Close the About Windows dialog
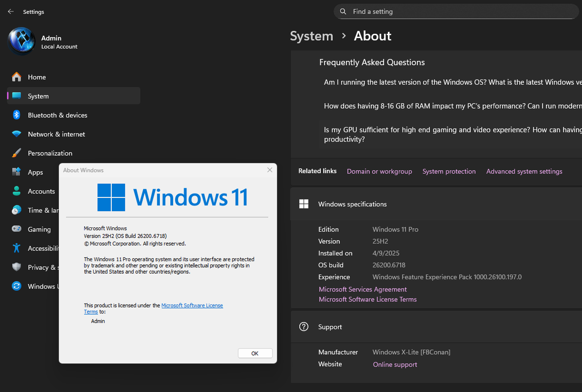Screen dimensions: 582x392 pos(270,170)
